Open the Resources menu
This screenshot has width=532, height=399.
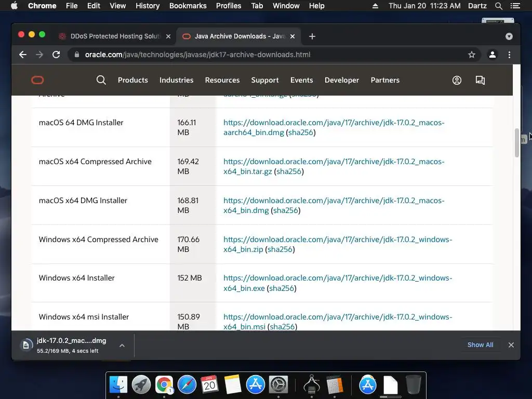click(222, 80)
